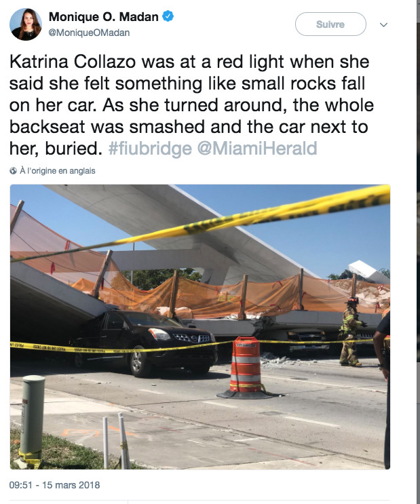Click the orange traffic barrel in photo
This screenshot has height=504, width=420.
point(246,368)
